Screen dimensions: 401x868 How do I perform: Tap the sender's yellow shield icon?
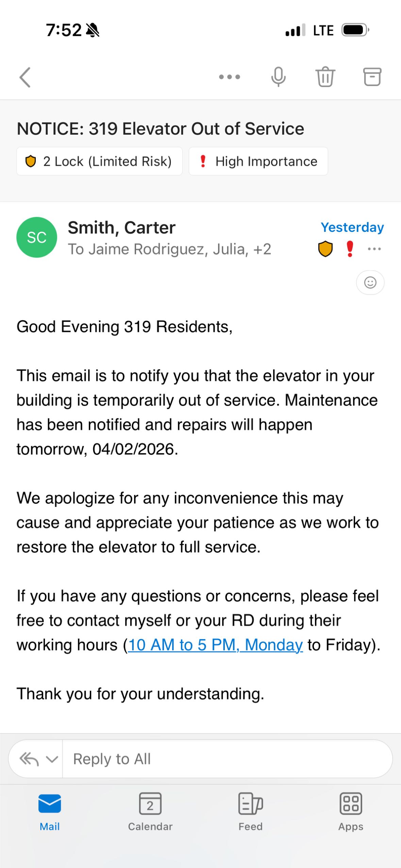click(x=325, y=249)
